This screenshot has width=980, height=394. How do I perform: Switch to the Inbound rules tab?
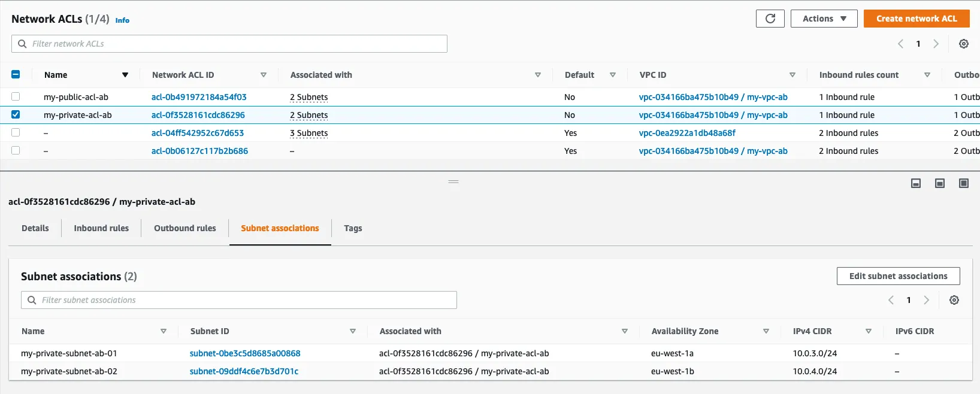[x=101, y=228]
